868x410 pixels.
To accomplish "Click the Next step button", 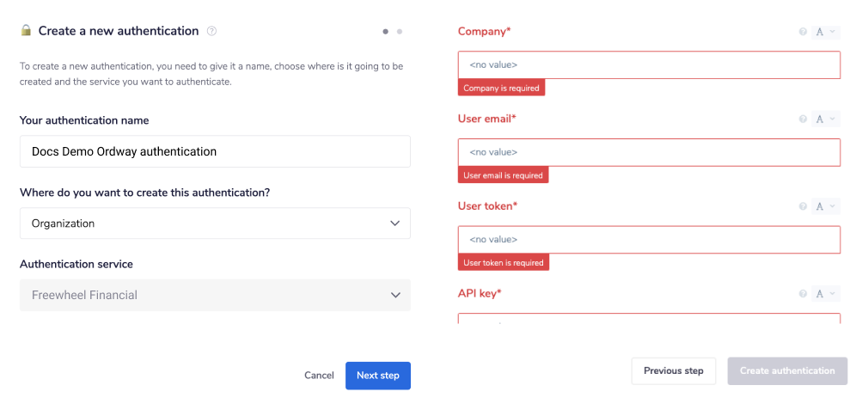I will tap(378, 376).
